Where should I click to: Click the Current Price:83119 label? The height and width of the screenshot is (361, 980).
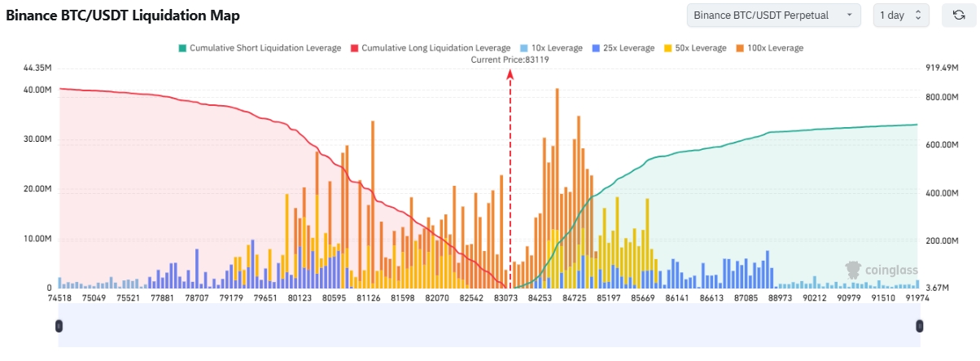click(509, 59)
